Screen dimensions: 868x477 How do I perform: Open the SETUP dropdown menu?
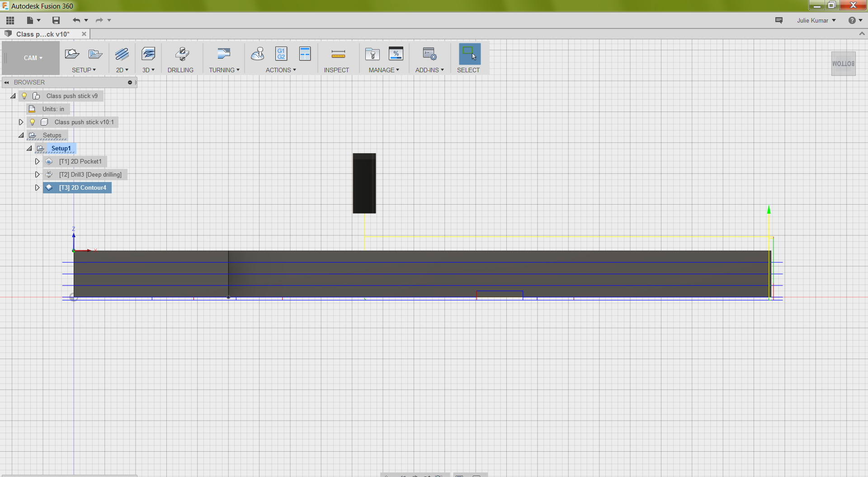[84, 70]
